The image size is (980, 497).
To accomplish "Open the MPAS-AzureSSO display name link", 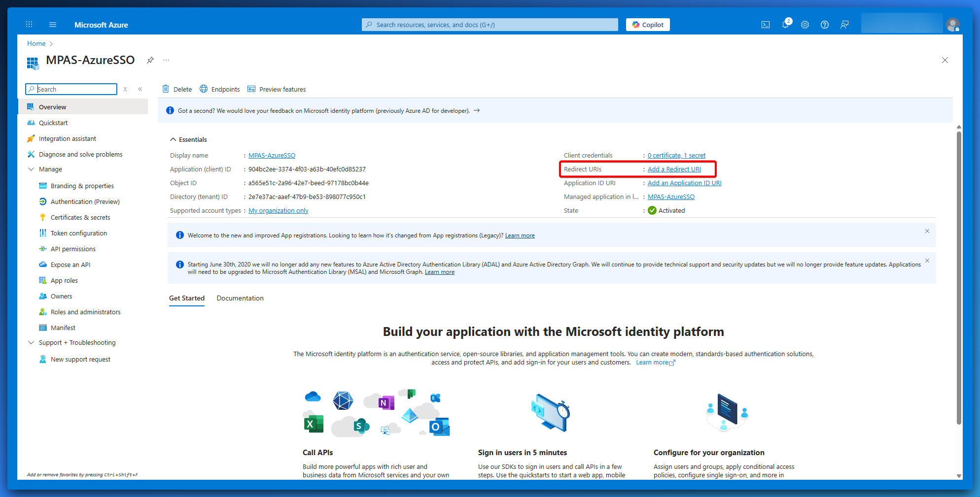I will pos(272,155).
